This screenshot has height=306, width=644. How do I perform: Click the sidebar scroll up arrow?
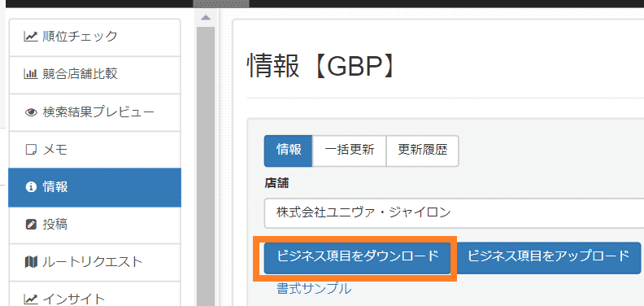pyautogui.click(x=206, y=18)
